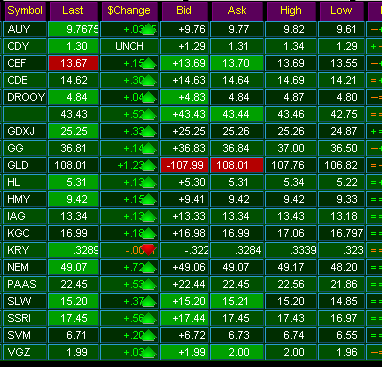Click the Last price 9.7675
Screen dimensions: 382x367
pyautogui.click(x=74, y=29)
